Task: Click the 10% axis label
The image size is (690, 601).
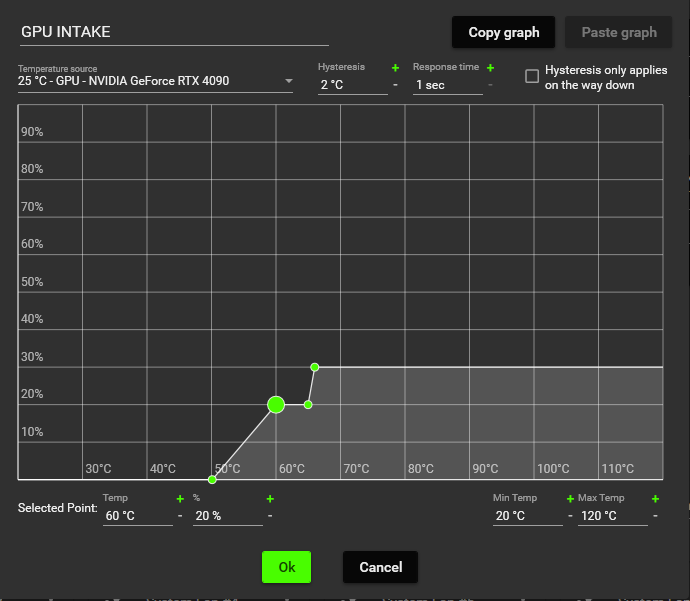Action: pos(32,432)
